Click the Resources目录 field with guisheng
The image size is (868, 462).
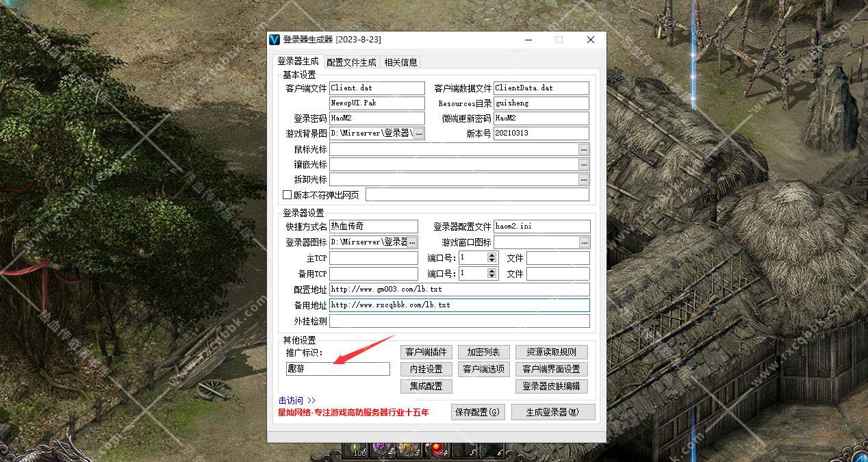pos(541,103)
